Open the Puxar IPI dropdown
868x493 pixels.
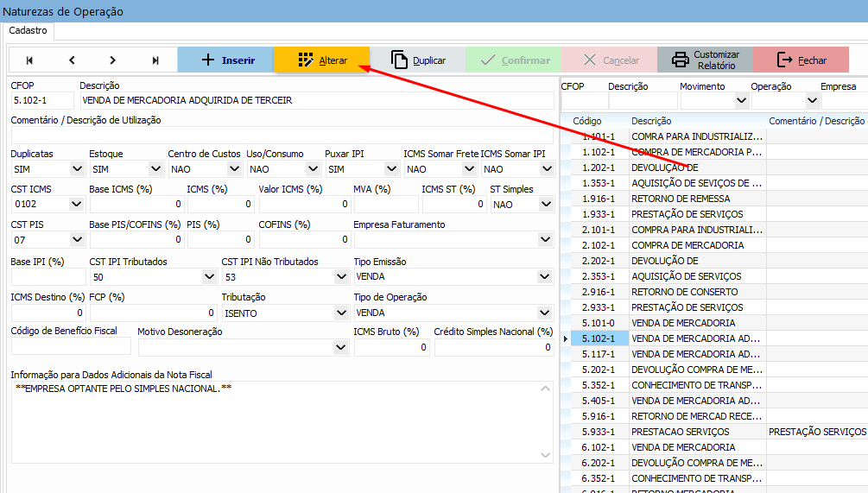click(391, 168)
